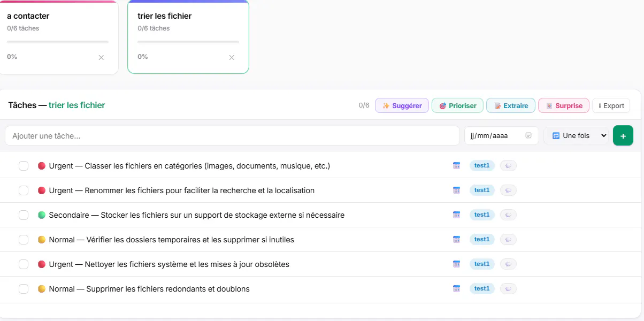Select the 'trier les fichier' list card
This screenshot has width=644, height=321.
click(x=188, y=37)
